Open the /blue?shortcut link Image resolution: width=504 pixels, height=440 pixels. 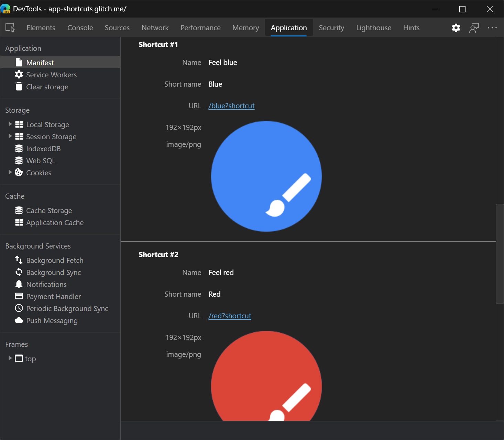pos(231,106)
